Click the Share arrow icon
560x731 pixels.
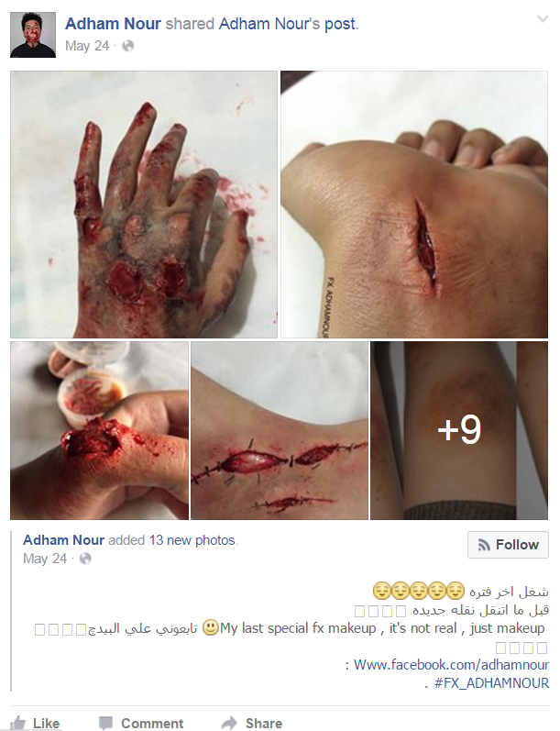pyautogui.click(x=230, y=723)
